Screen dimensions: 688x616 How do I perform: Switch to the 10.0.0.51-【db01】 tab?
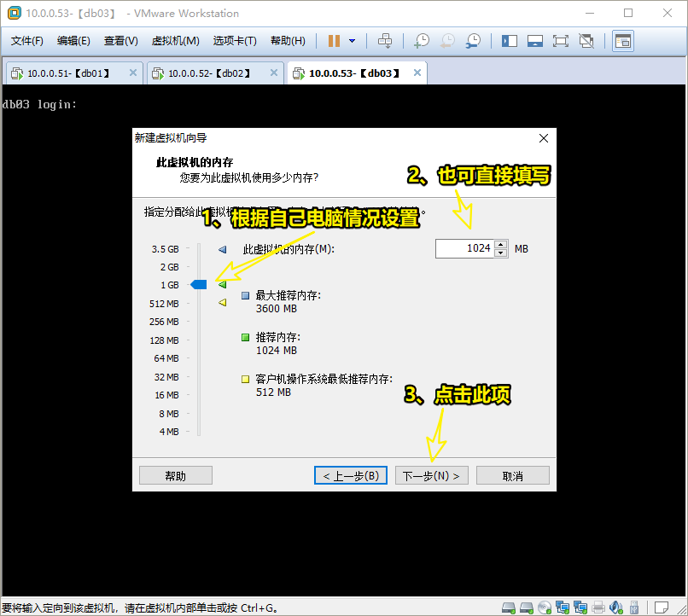(68, 73)
